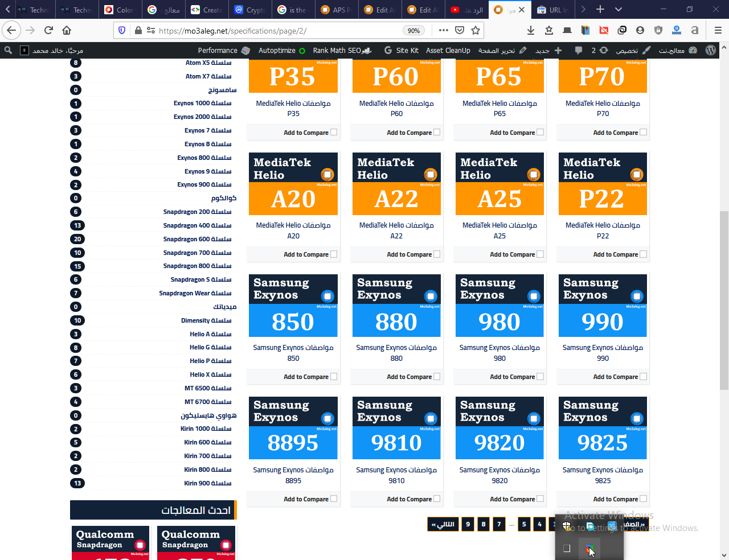Open the Rank Math SEO admin menu

(342, 50)
